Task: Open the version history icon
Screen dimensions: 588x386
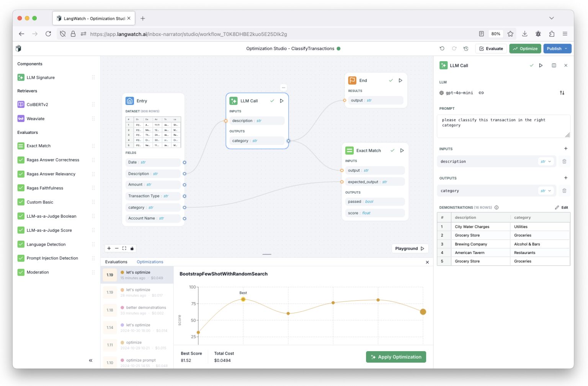Action: 466,49
